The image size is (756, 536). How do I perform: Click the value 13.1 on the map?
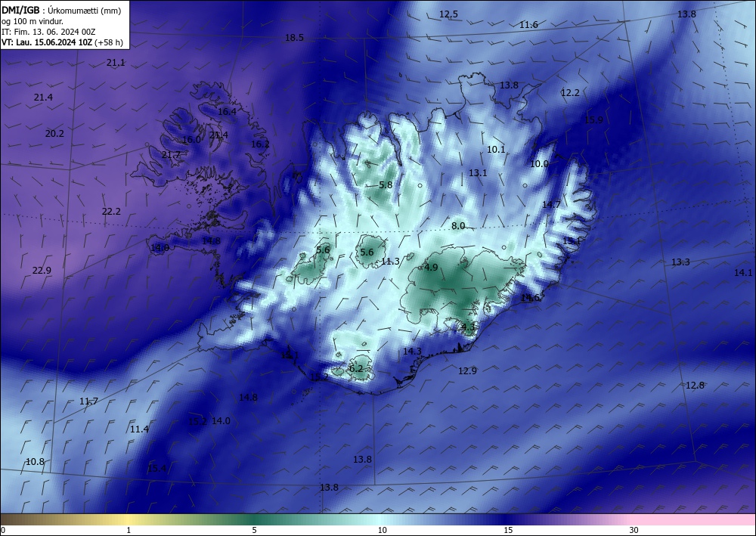[478, 172]
